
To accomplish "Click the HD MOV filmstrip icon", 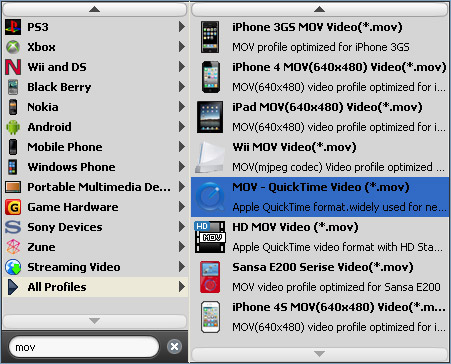I will [210, 237].
